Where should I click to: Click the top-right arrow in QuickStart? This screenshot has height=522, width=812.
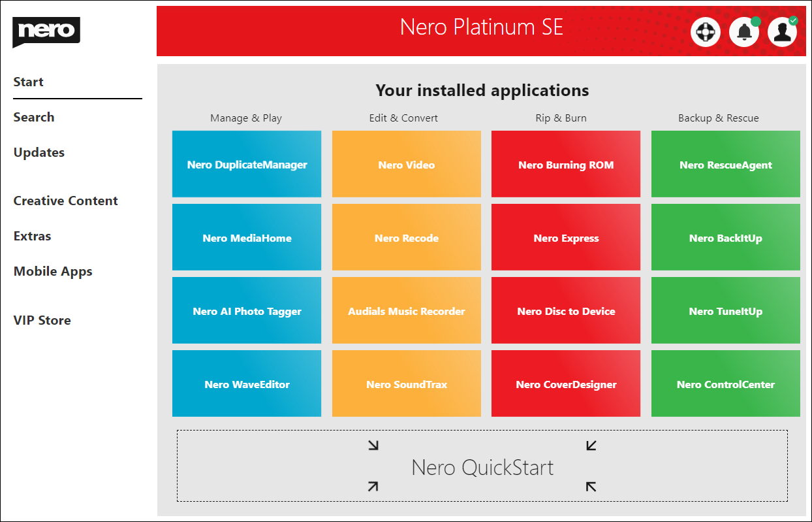(591, 446)
